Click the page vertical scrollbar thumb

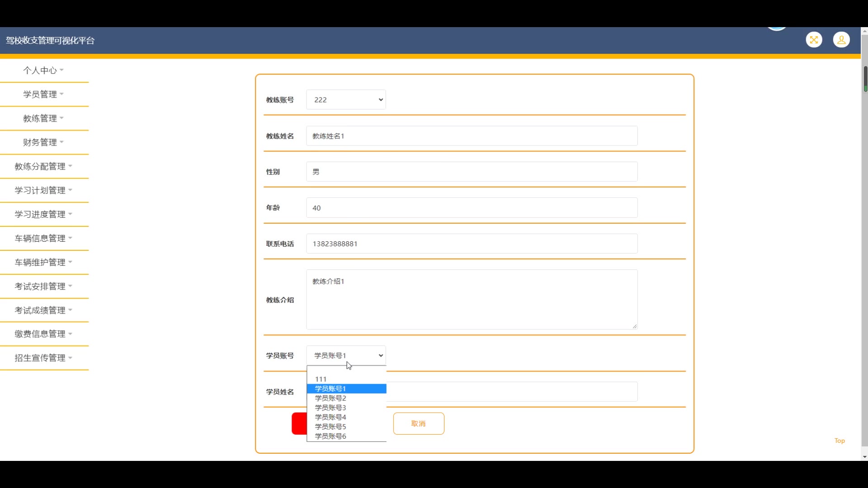(865, 79)
